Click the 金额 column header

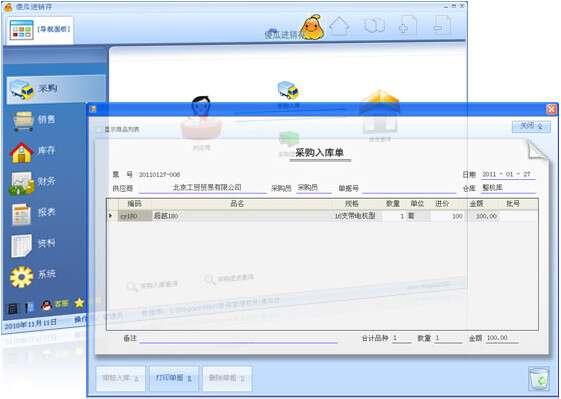[x=477, y=204]
